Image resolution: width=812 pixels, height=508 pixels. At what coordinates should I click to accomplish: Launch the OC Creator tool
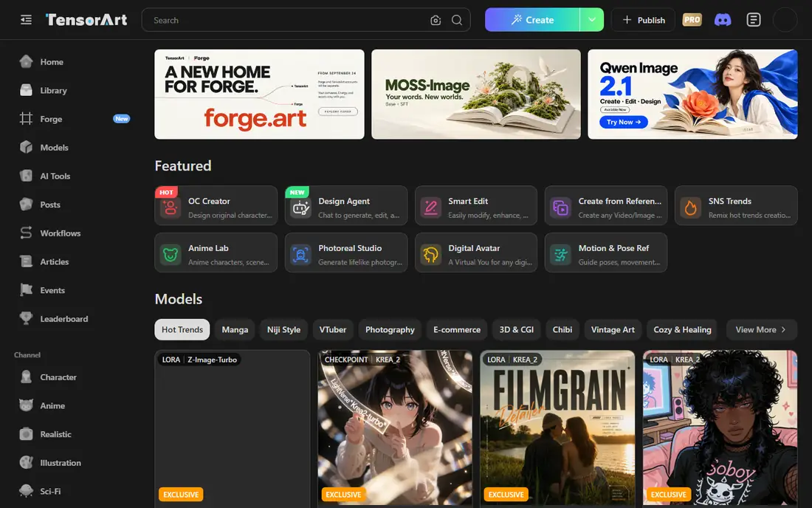(216, 205)
